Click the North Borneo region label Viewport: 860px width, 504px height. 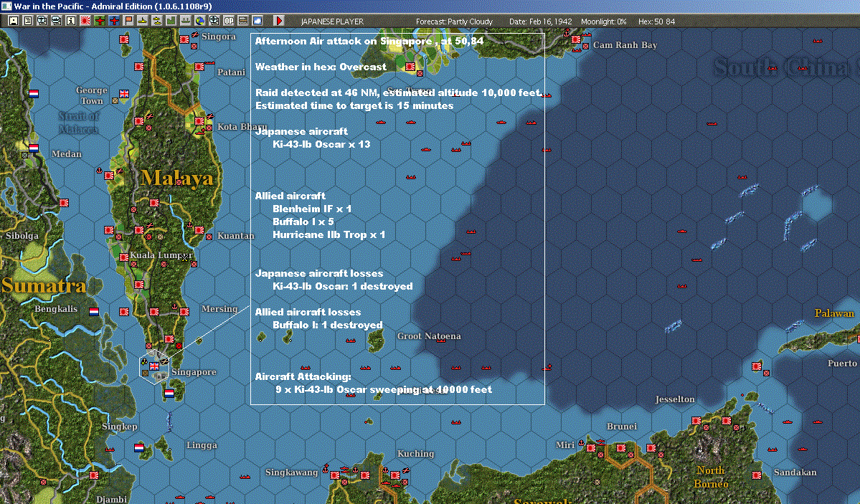pos(711,477)
